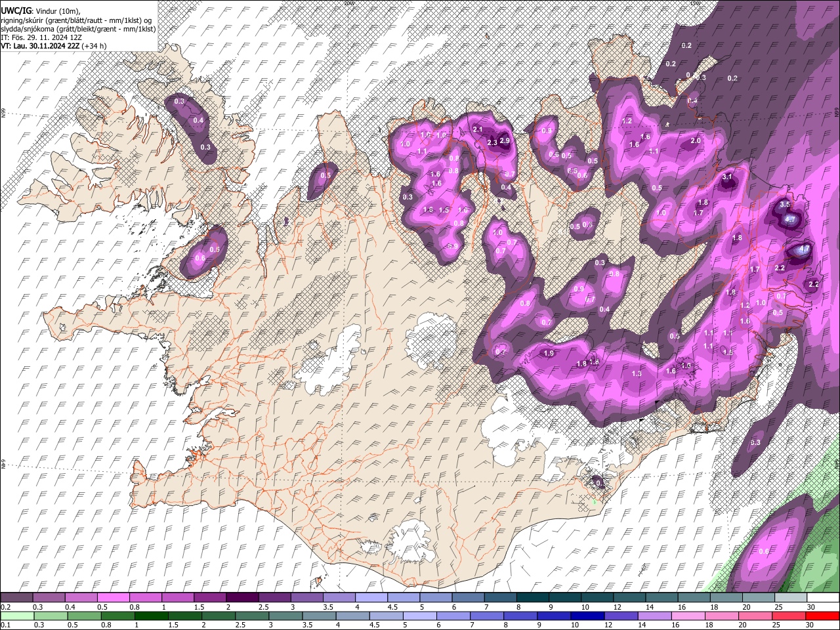Click the 3.5 snowfall peak label

point(784,205)
